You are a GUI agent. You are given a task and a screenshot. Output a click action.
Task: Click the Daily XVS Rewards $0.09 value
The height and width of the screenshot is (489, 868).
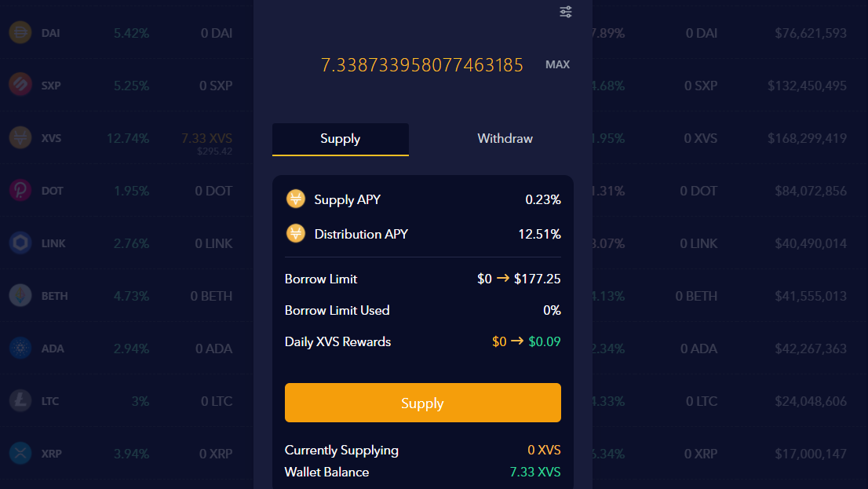click(545, 341)
